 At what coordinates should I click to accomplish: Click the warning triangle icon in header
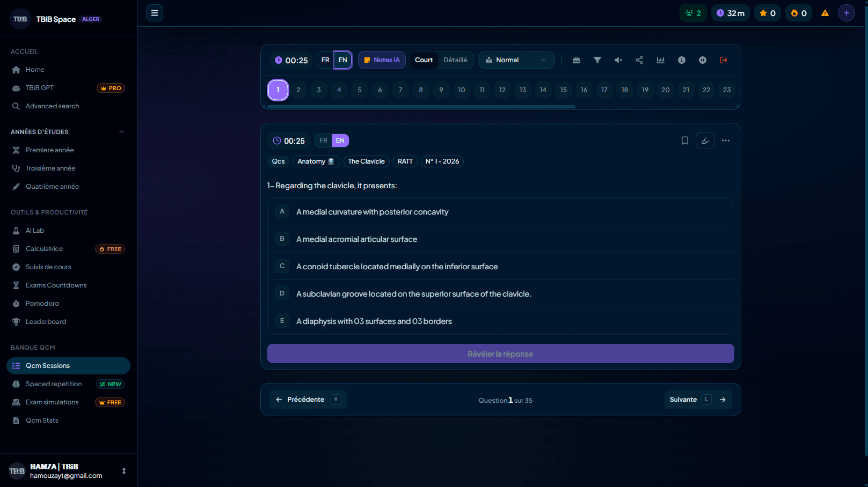click(825, 13)
